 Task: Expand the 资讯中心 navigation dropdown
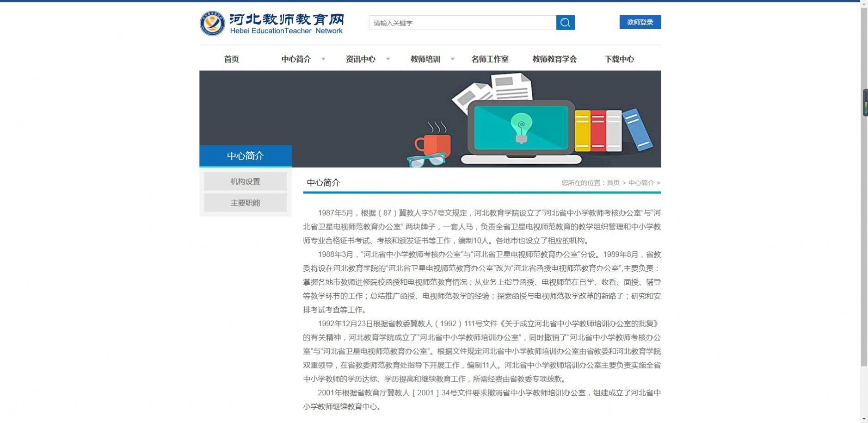click(x=360, y=59)
